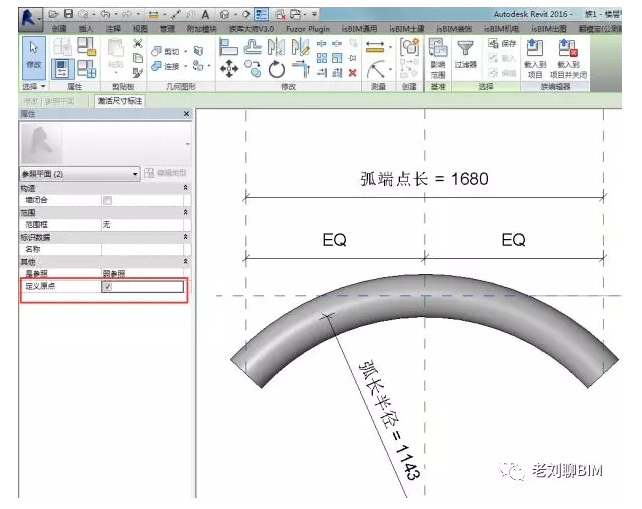Viewport: 642px width, 509px height.
Task: Open the Manage ribbon tab
Action: (167, 28)
